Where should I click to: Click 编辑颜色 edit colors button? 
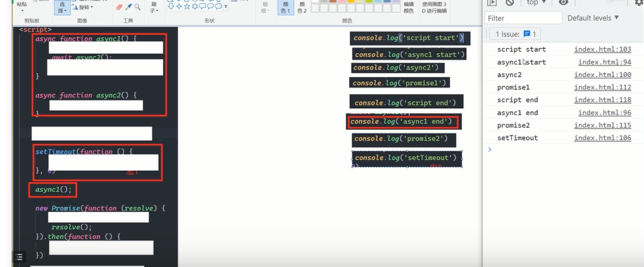(x=408, y=8)
